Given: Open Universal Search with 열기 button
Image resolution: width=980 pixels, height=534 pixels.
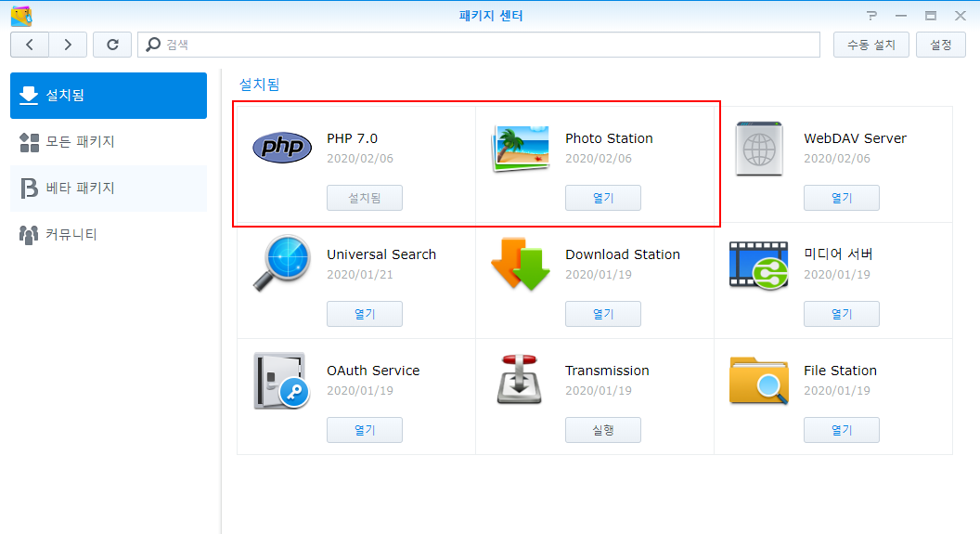Looking at the screenshot, I should [365, 314].
